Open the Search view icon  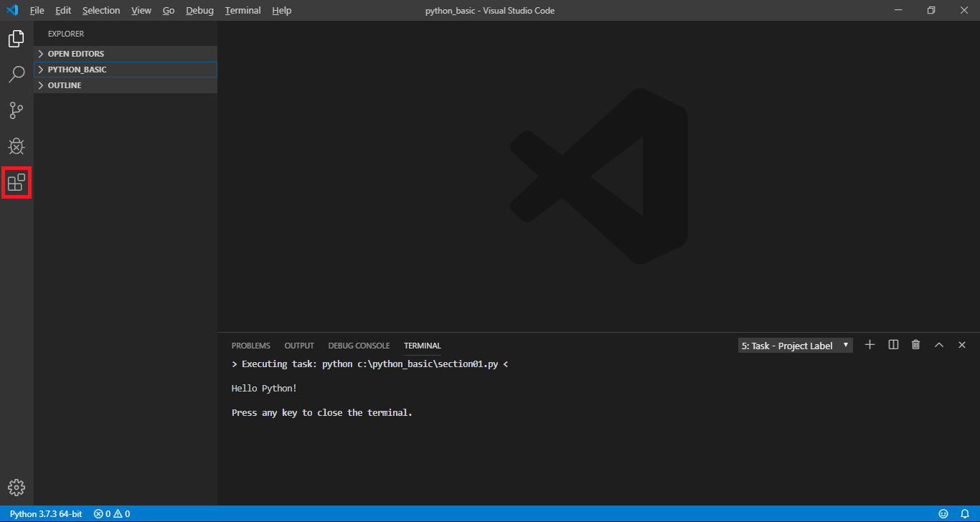click(17, 75)
